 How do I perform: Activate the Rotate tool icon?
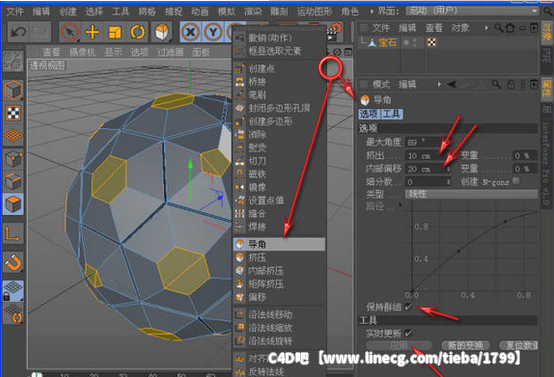137,32
